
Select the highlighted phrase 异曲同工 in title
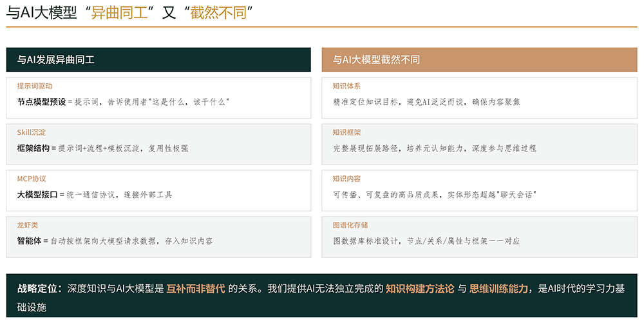point(119,13)
